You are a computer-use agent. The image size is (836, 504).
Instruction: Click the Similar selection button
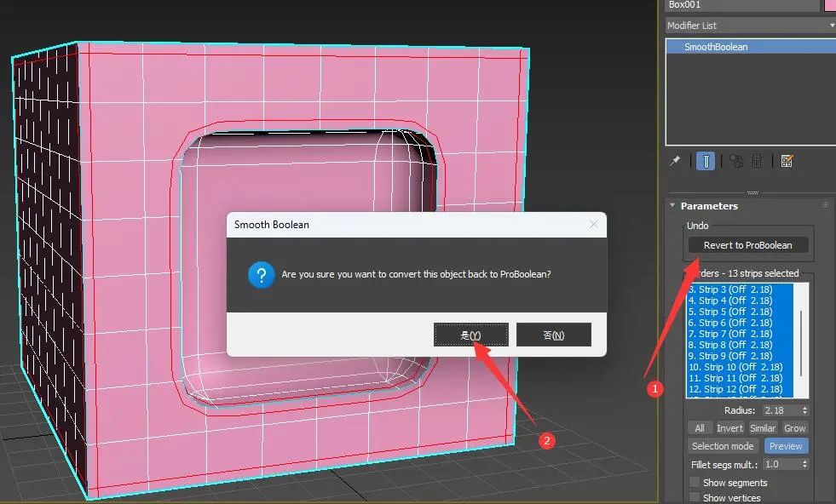pyautogui.click(x=763, y=428)
